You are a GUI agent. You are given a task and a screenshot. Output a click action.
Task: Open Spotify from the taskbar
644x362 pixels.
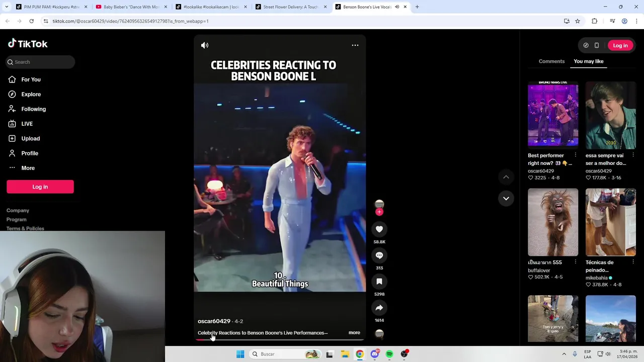tap(389, 354)
